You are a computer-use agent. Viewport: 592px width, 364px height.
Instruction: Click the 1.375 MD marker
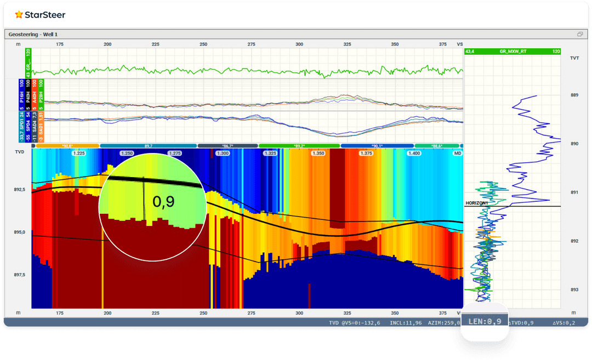pos(366,153)
